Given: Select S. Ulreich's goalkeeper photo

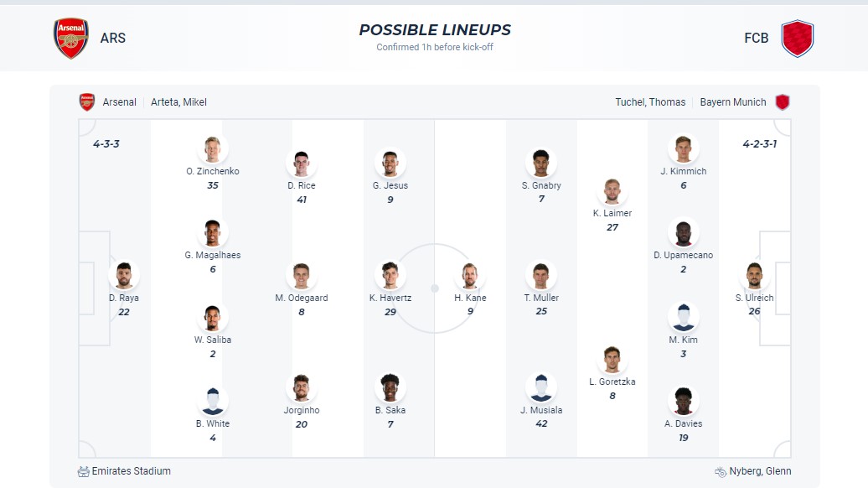Looking at the screenshot, I should 754,276.
